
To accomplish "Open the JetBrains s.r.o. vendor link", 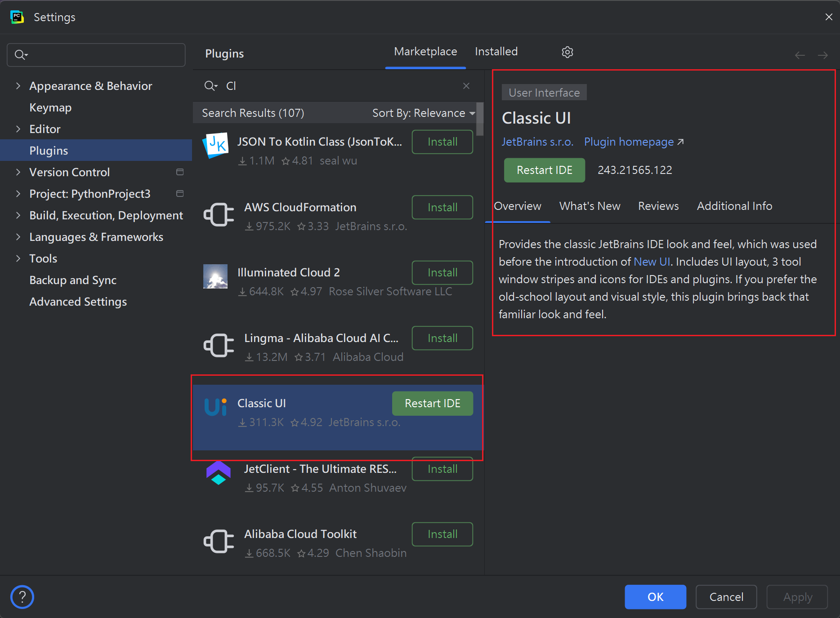I will pos(537,142).
